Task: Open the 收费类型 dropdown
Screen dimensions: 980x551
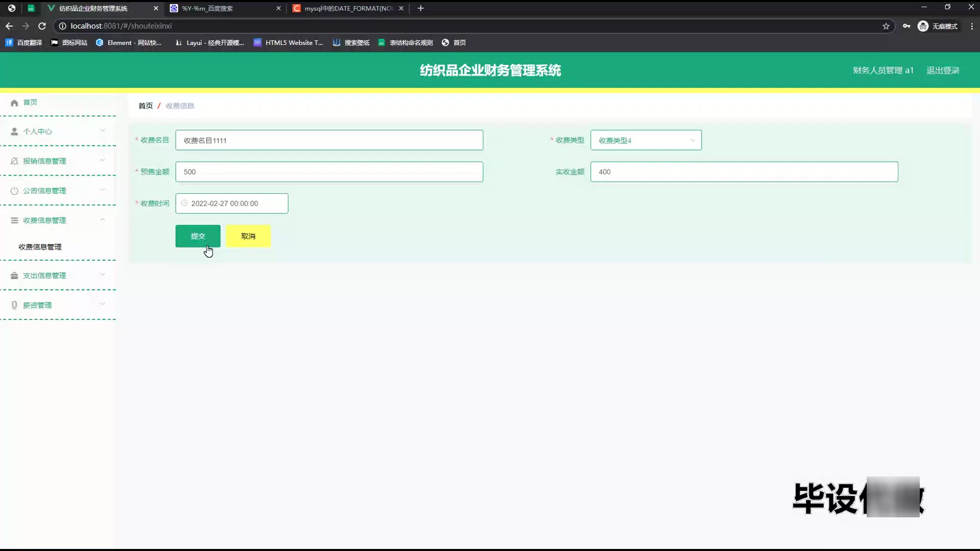Action: (646, 140)
